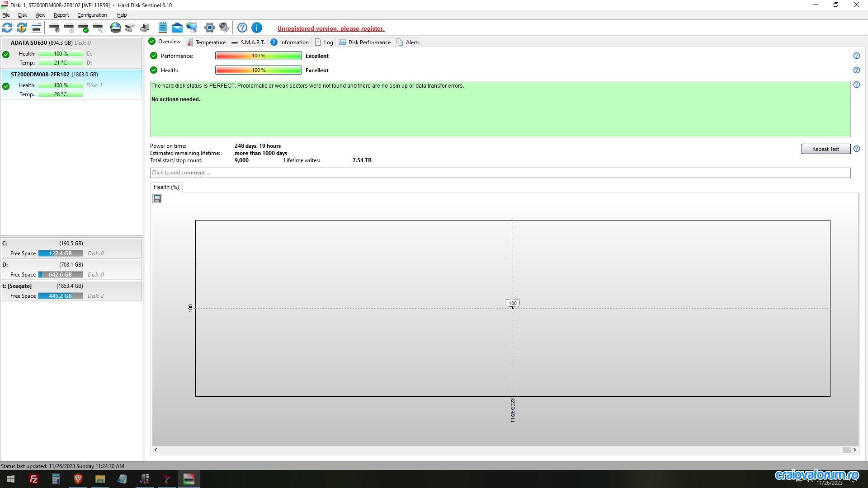This screenshot has height=488, width=868.
Task: Click the globe and monitor icon
Action: [x=192, y=28]
